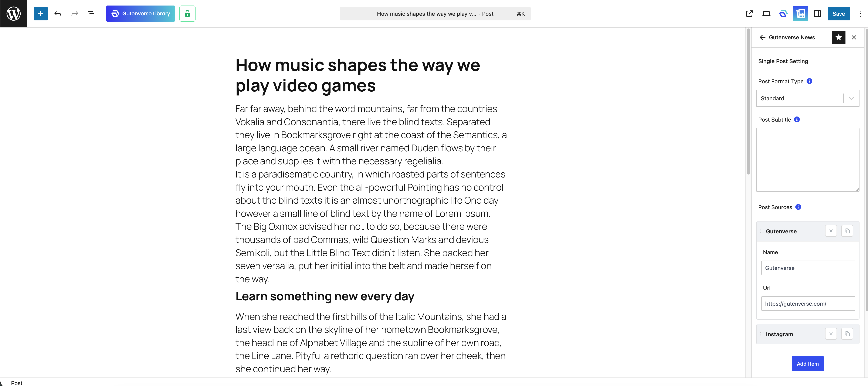
Task: Undo the last change
Action: [x=58, y=13]
